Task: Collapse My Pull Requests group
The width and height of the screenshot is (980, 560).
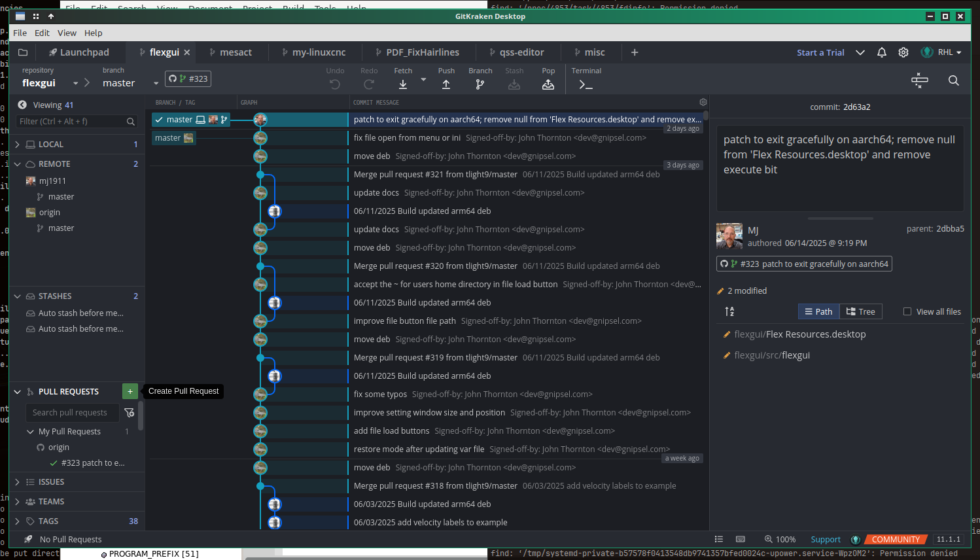Action: coord(30,432)
